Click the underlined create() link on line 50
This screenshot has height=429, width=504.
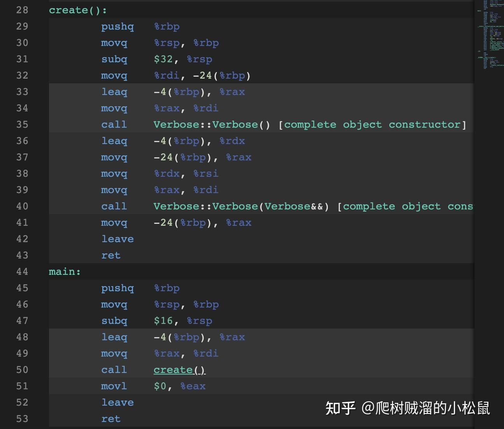pyautogui.click(x=179, y=370)
